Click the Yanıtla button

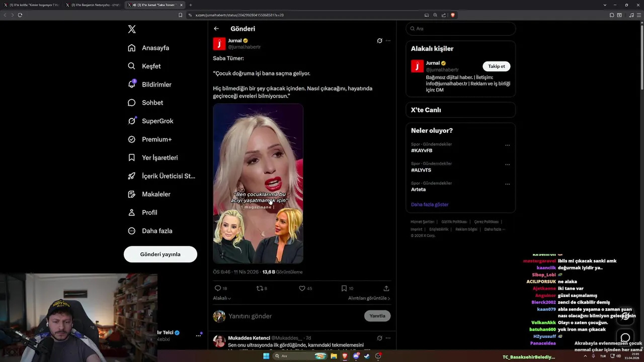377,316
